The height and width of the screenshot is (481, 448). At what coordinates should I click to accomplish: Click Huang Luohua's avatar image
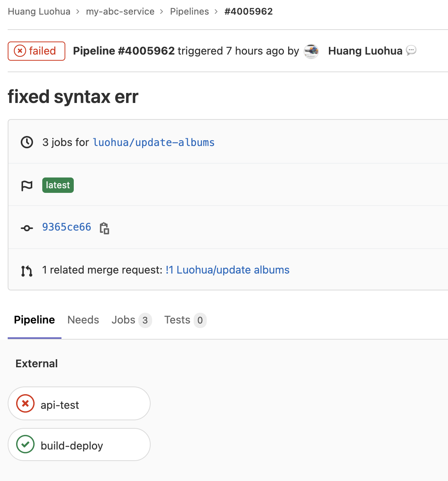(x=311, y=51)
